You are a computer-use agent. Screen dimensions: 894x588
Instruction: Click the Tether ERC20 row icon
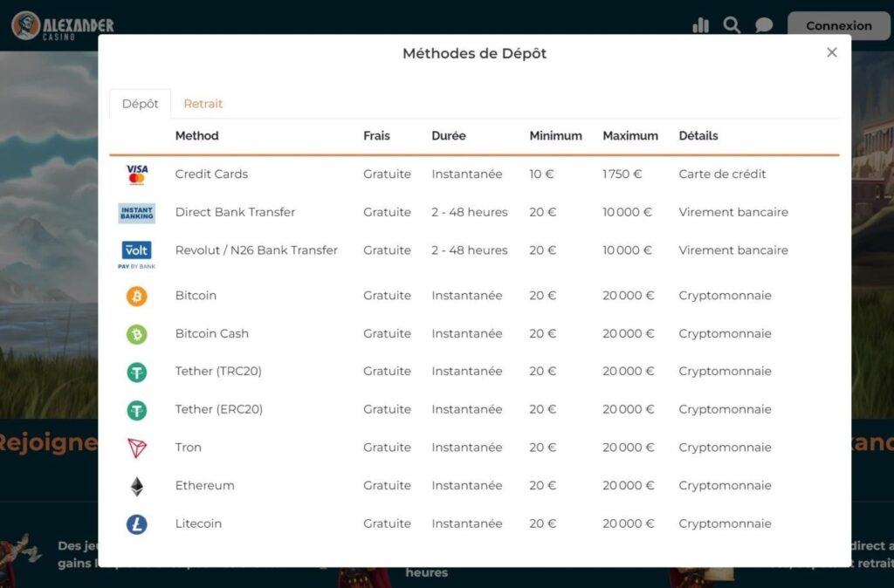point(137,410)
